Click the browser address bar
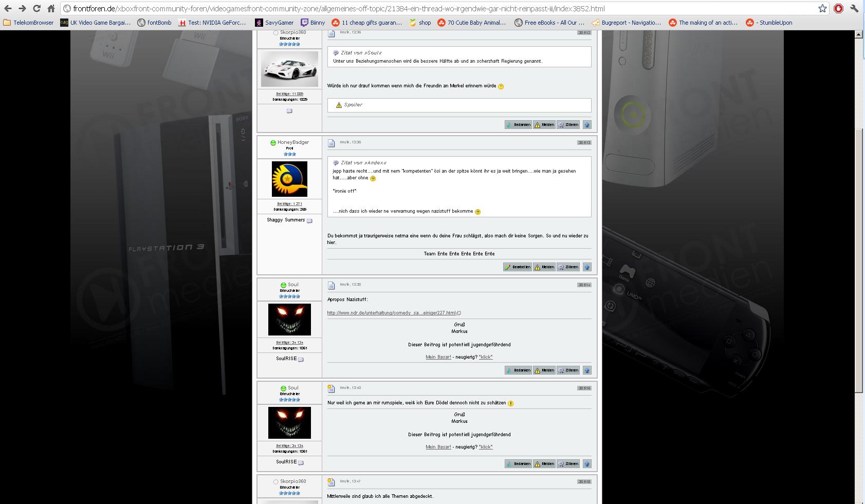 (437, 9)
